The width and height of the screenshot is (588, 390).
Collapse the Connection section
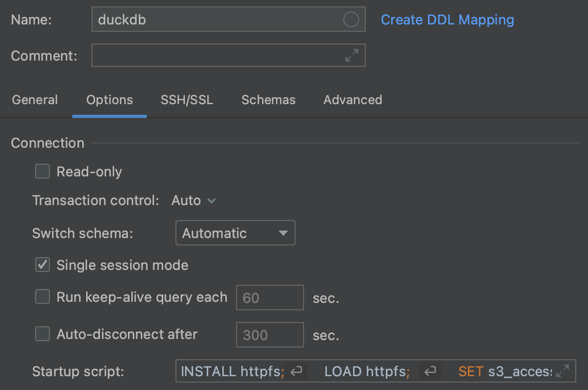tap(47, 143)
